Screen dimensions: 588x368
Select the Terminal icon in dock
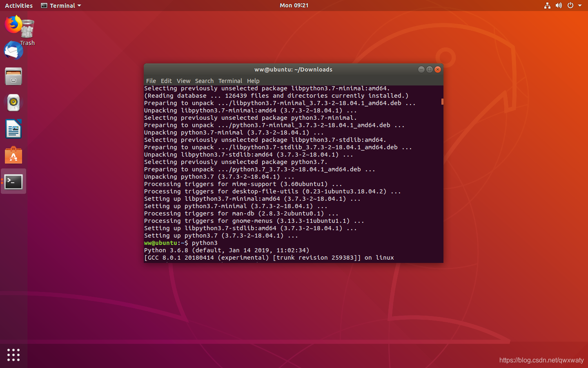(13, 182)
